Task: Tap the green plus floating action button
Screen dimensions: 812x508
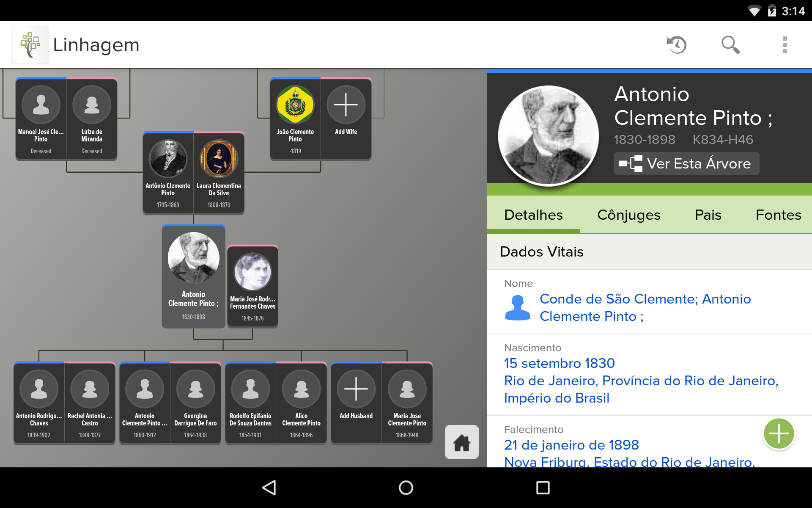Action: click(x=779, y=433)
